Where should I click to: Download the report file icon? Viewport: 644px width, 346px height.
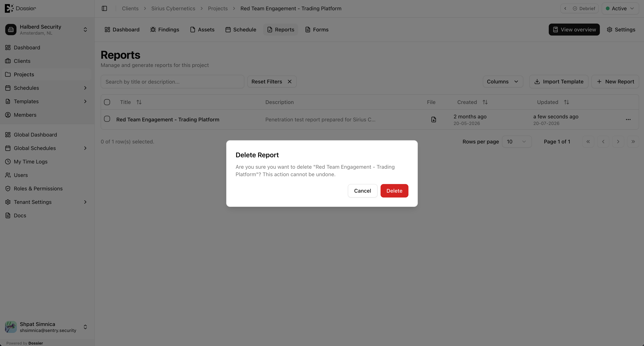click(x=434, y=120)
